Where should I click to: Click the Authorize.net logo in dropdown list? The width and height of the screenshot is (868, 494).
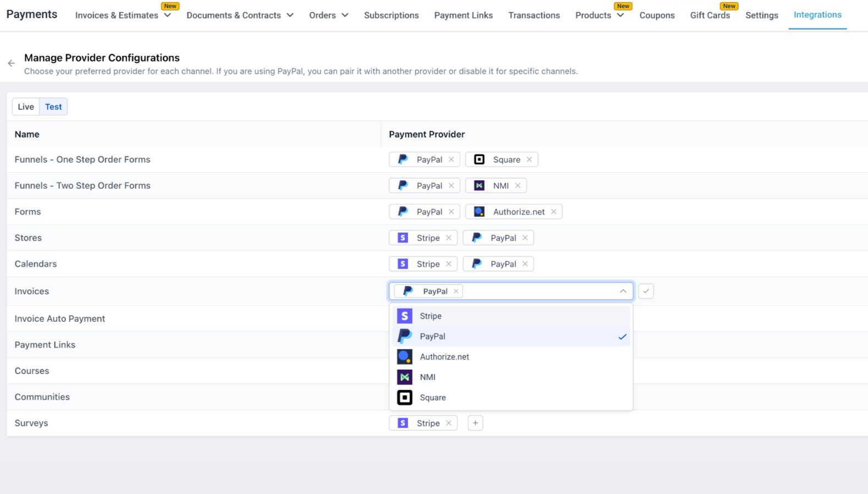pos(405,356)
